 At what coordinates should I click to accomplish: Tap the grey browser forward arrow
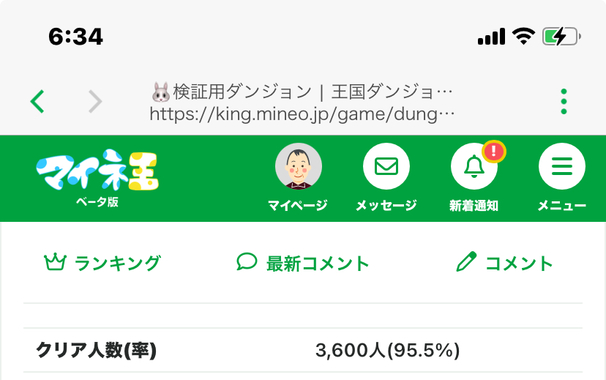tap(95, 101)
